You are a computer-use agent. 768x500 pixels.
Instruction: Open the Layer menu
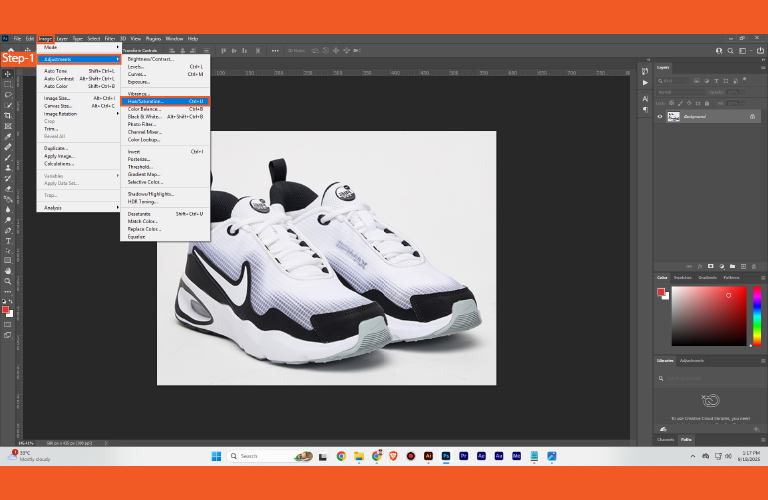tap(63, 38)
